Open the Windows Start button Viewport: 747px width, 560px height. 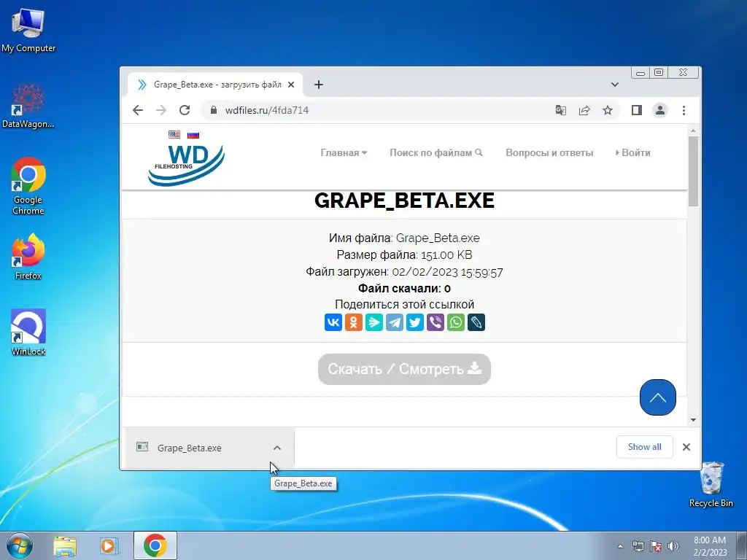tap(20, 545)
